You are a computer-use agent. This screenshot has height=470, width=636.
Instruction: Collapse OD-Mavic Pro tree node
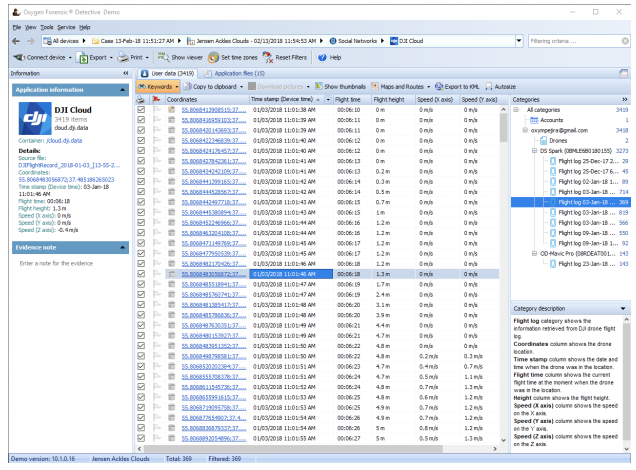point(535,253)
